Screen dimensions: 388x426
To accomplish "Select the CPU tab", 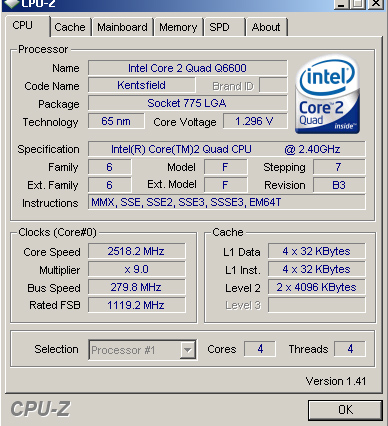I will coord(23,25).
